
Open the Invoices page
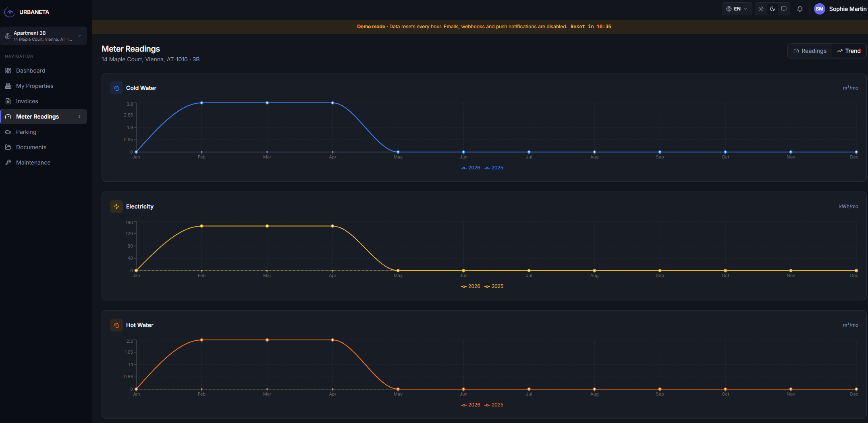pyautogui.click(x=44, y=101)
